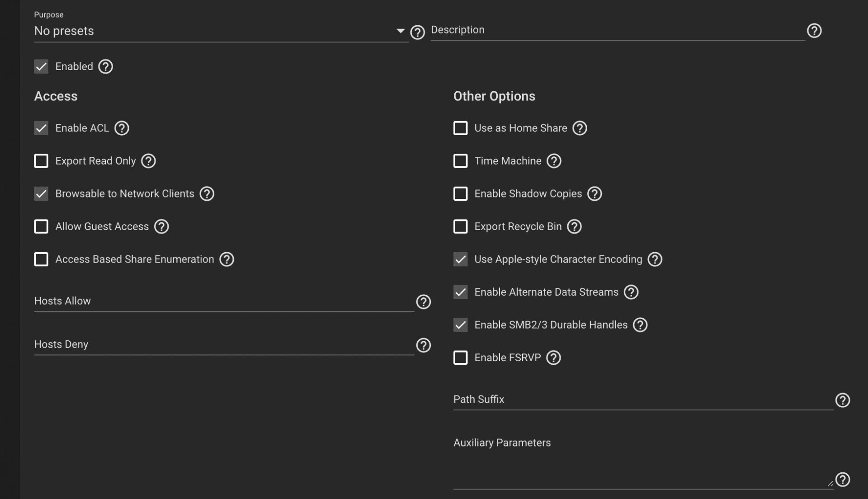This screenshot has width=868, height=499.
Task: Show help for Access Based Share Enumeration
Action: 227,259
